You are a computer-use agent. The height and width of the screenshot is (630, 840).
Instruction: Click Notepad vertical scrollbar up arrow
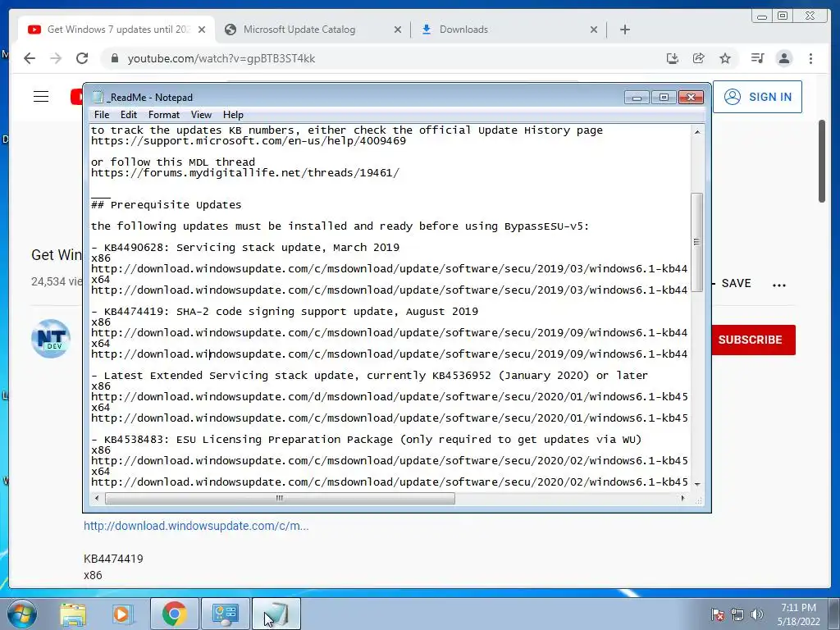(x=697, y=132)
